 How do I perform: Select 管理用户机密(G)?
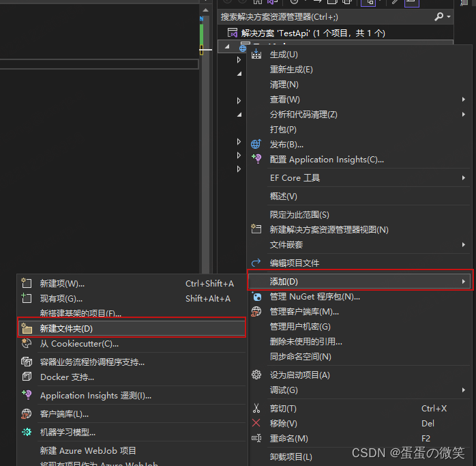(300, 327)
